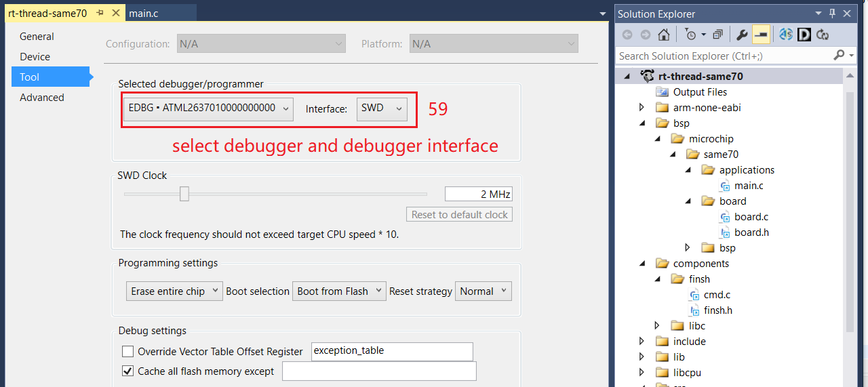Click the Home icon in Solution Explorer
The width and height of the screenshot is (868, 387).
coord(664,35)
